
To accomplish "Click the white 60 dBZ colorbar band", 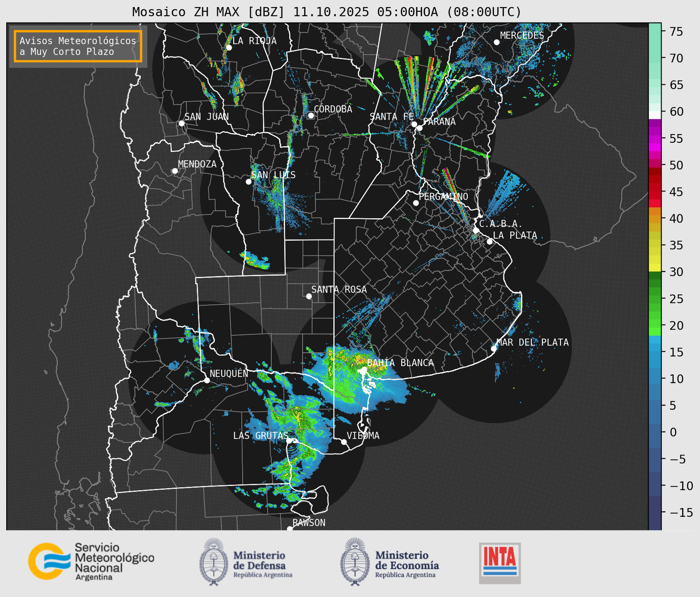I will (x=655, y=115).
